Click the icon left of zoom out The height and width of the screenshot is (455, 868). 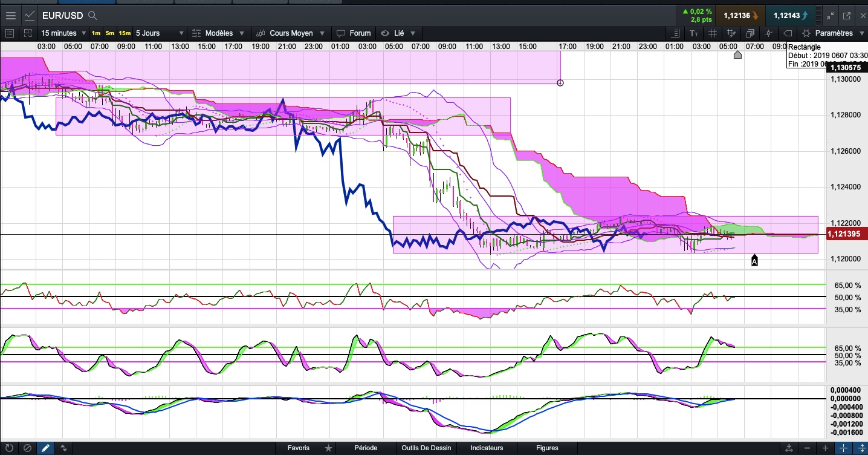click(x=789, y=448)
